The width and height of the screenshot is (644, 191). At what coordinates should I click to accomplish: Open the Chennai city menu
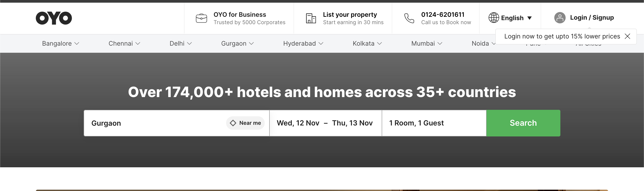point(124,43)
